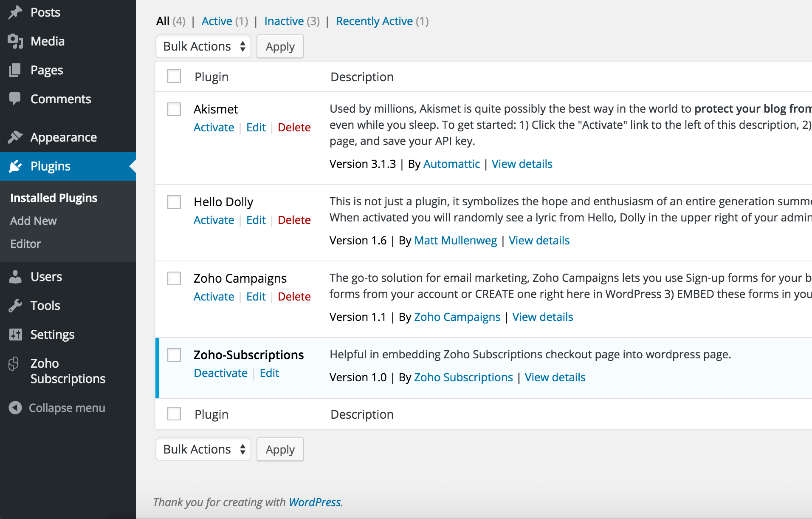
Task: Open Zoho Campaigns author link
Action: tap(457, 317)
